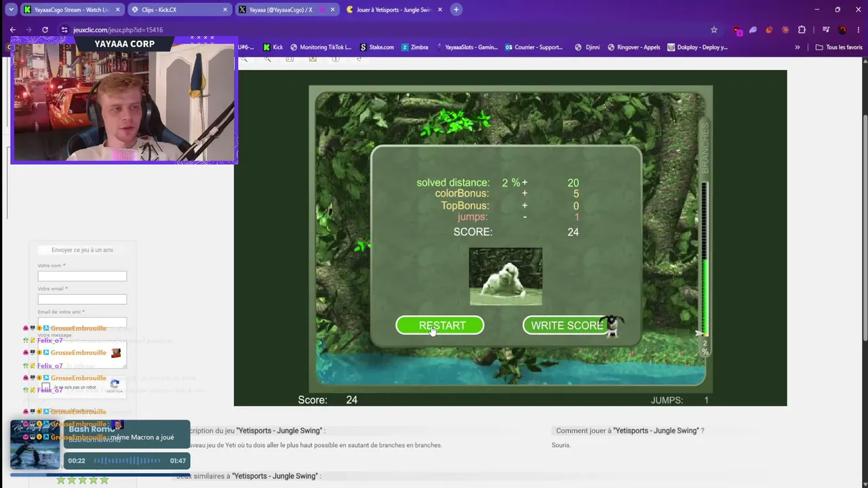Open the browser media controls
868x488 pixels.
826,30
